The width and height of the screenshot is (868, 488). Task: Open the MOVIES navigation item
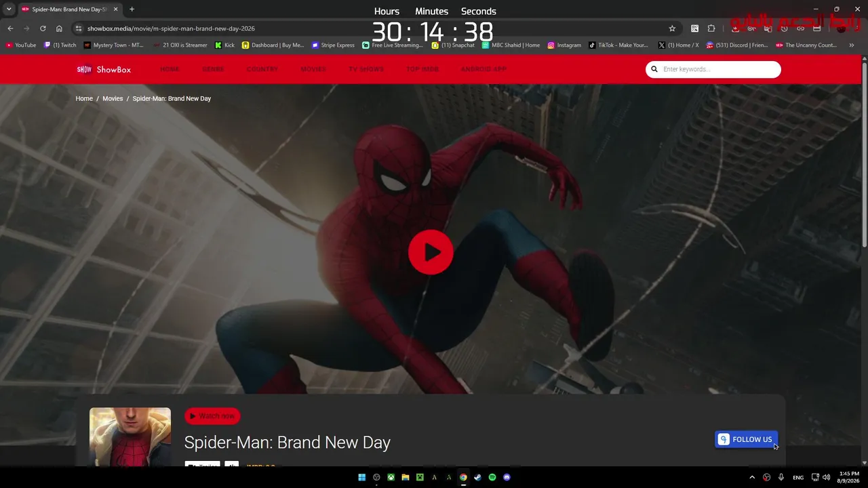tap(313, 69)
